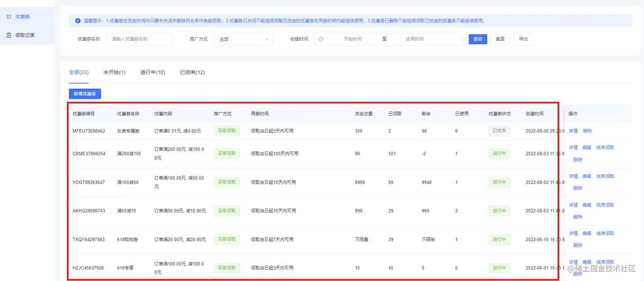Image resolution: width=644 pixels, height=281 pixels.
Task: Open the 领取记录 sidebar item
Action: click(x=27, y=35)
